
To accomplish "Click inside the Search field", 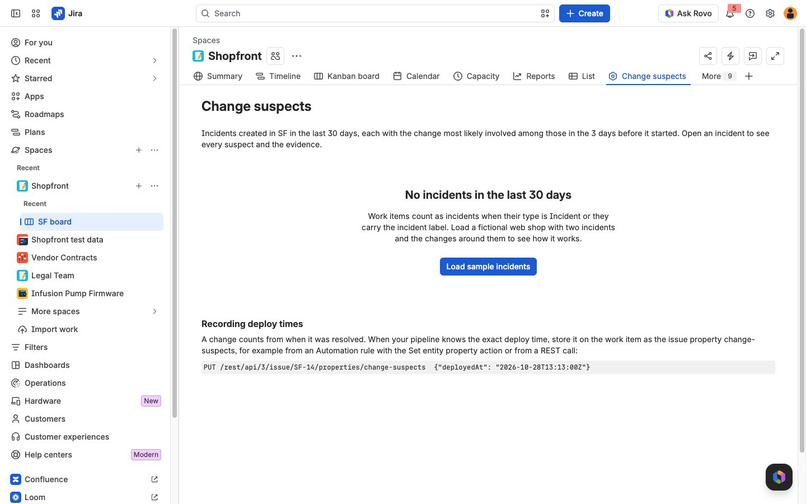I will [x=375, y=13].
